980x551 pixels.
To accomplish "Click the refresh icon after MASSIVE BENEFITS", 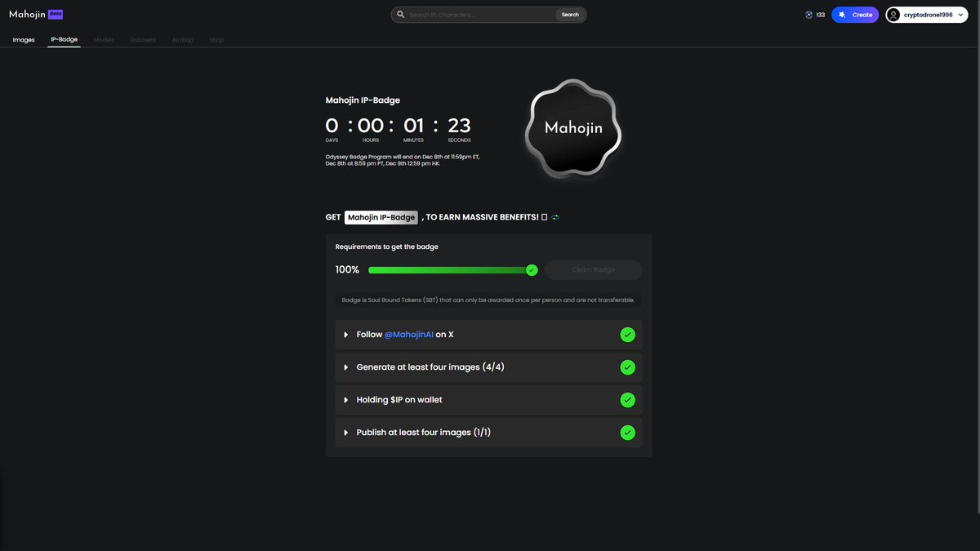I will [555, 217].
